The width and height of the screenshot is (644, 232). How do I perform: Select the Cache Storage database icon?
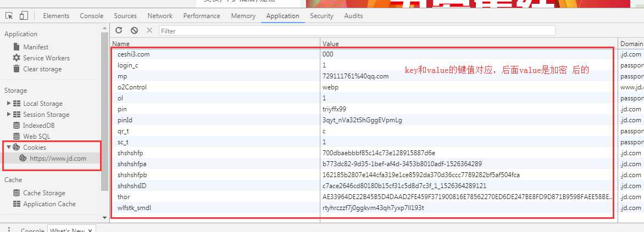point(16,193)
